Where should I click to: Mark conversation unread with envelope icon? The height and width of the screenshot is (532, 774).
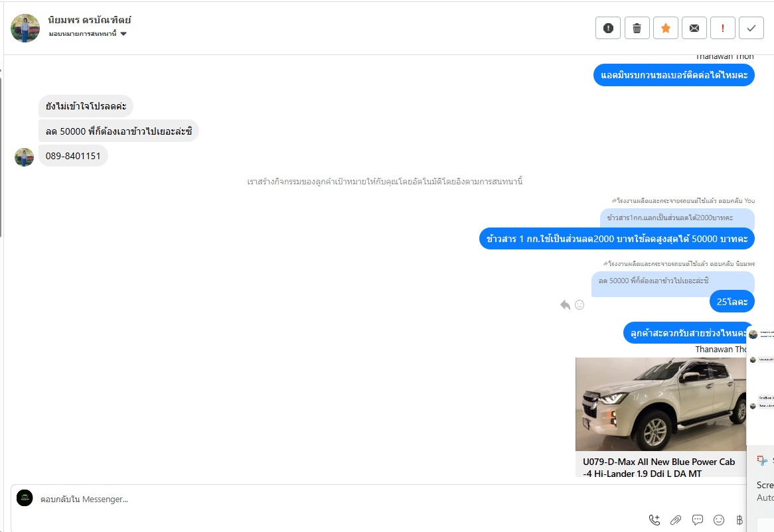tap(694, 28)
